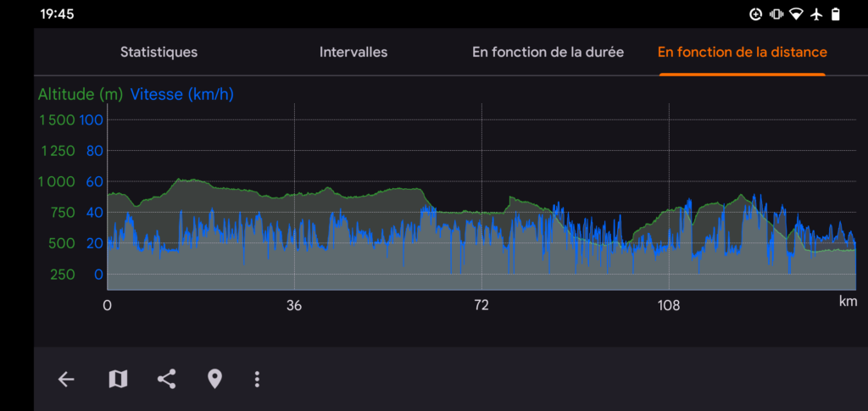This screenshot has width=868, height=411.
Task: Tap the 19:45 clock in status bar
Action: tap(57, 14)
